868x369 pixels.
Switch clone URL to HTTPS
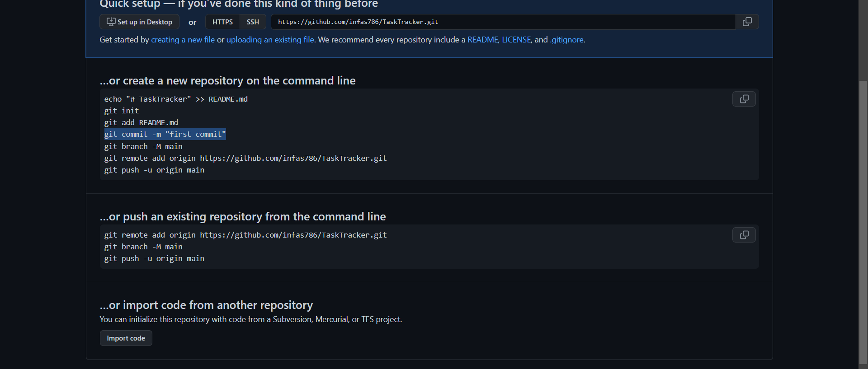pyautogui.click(x=222, y=22)
